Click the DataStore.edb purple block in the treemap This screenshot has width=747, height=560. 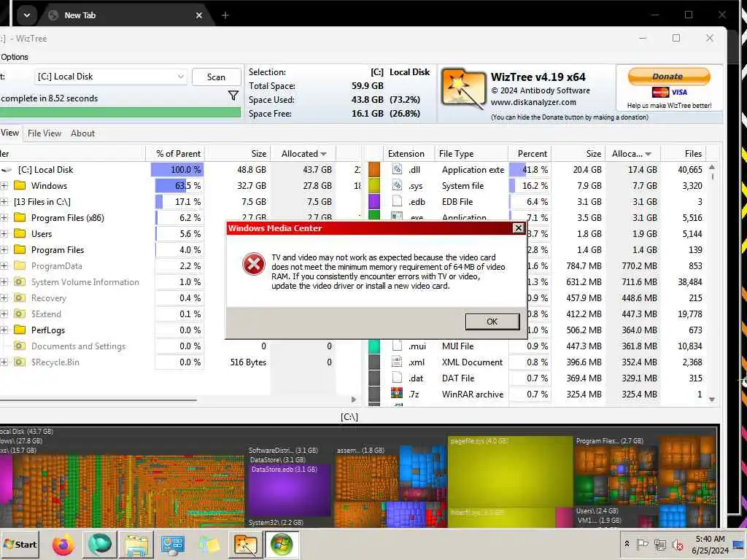[x=289, y=491]
